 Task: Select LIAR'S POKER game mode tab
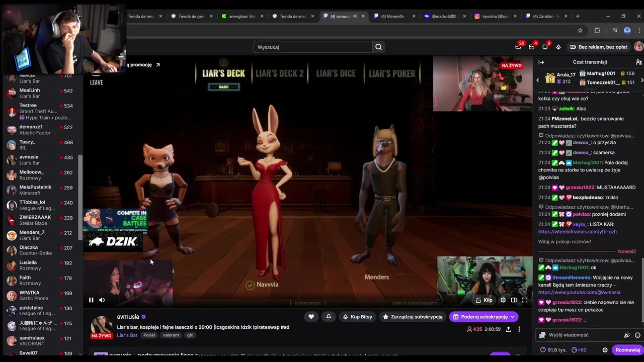click(x=392, y=73)
